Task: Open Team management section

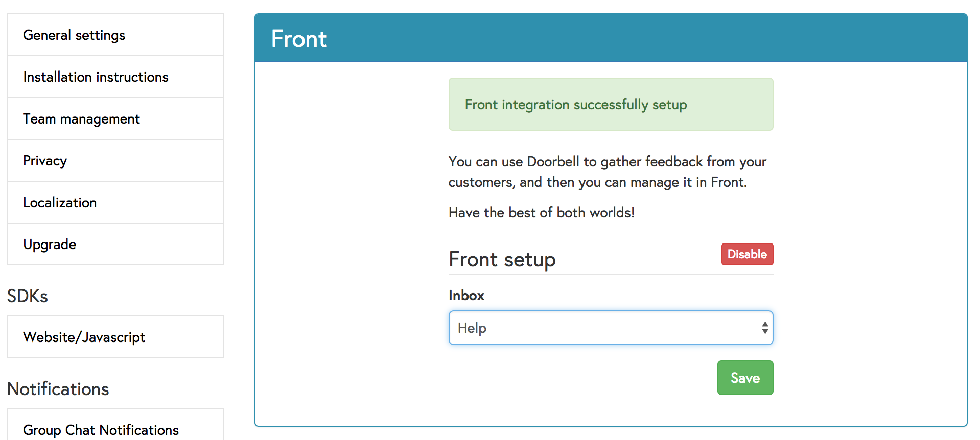Action: point(115,119)
